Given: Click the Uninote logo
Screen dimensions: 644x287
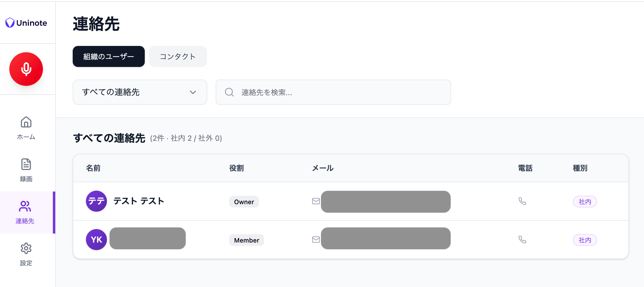Looking at the screenshot, I should (26, 23).
